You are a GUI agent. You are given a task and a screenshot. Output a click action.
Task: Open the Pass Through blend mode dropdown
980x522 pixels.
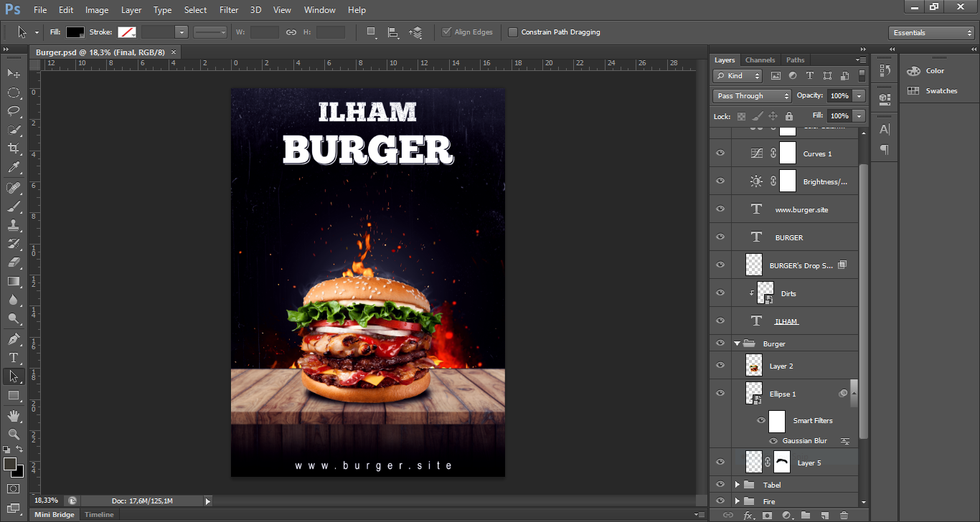(x=752, y=95)
